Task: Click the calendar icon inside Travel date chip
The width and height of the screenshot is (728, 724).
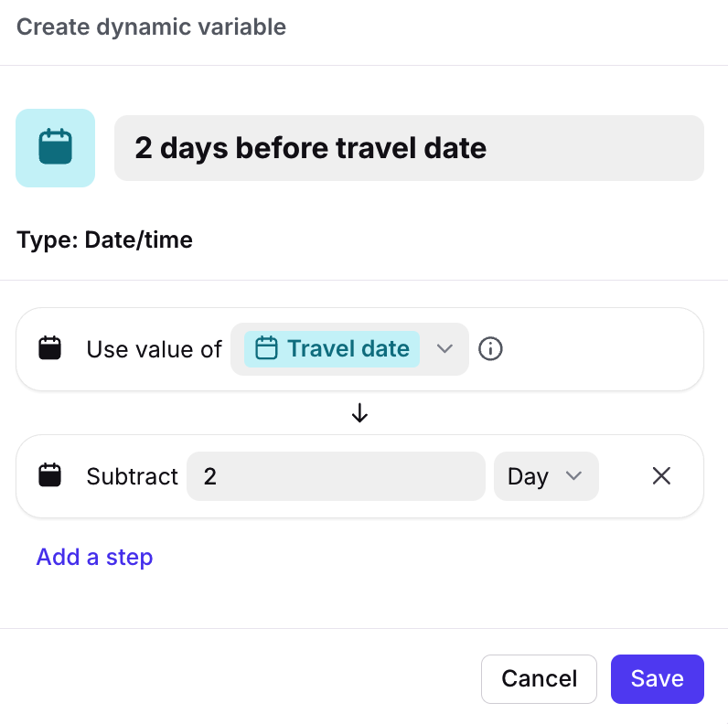Action: click(266, 348)
